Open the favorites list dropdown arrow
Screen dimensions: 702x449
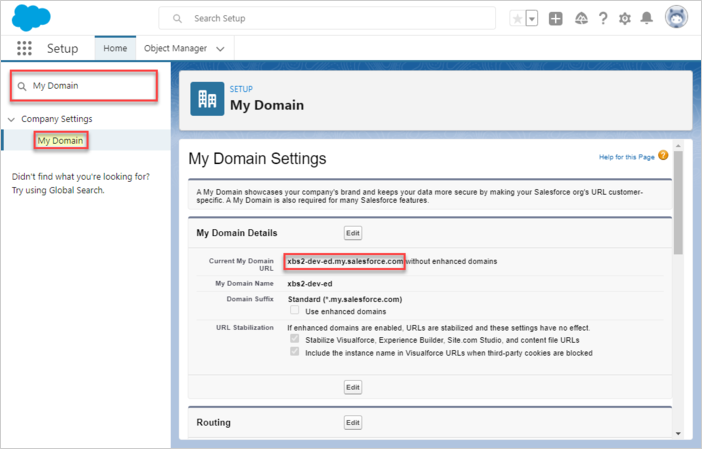click(531, 19)
